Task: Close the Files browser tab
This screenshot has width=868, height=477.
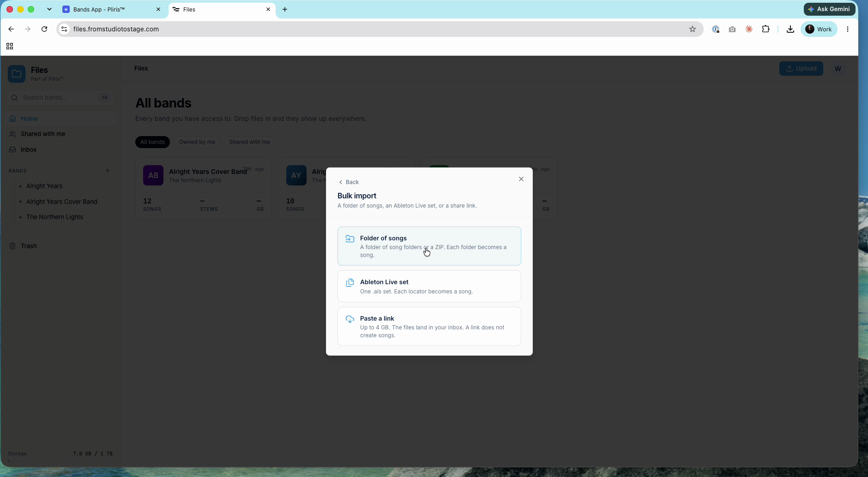Action: [268, 9]
